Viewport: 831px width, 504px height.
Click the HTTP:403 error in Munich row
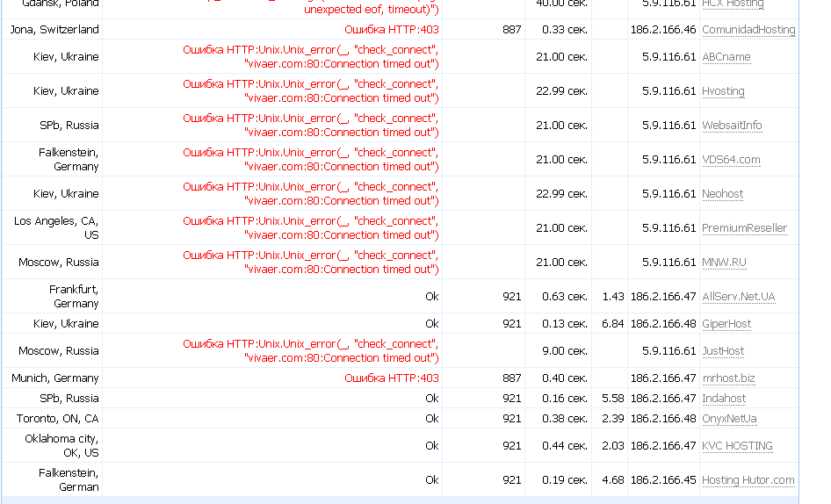pos(392,378)
